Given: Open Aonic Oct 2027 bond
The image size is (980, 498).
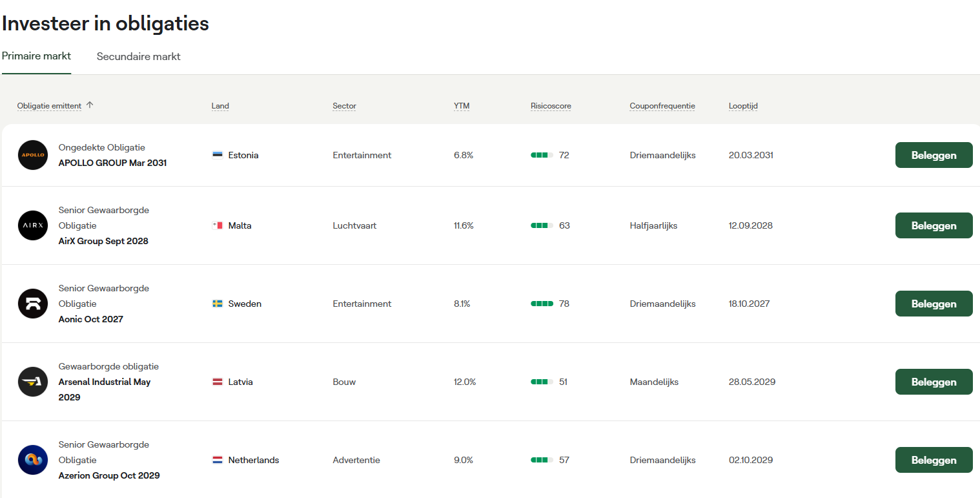Looking at the screenshot, I should pyautogui.click(x=90, y=319).
